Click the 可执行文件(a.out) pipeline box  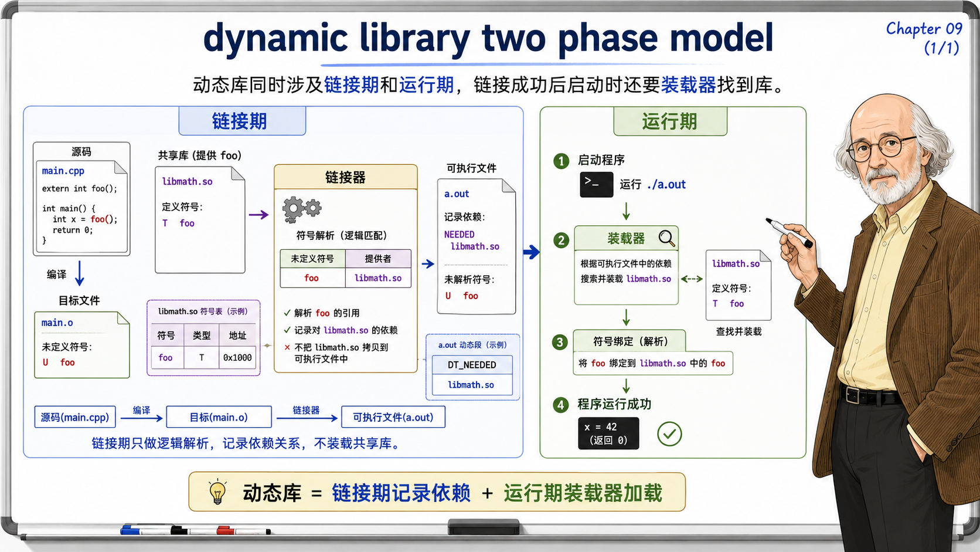coord(393,417)
